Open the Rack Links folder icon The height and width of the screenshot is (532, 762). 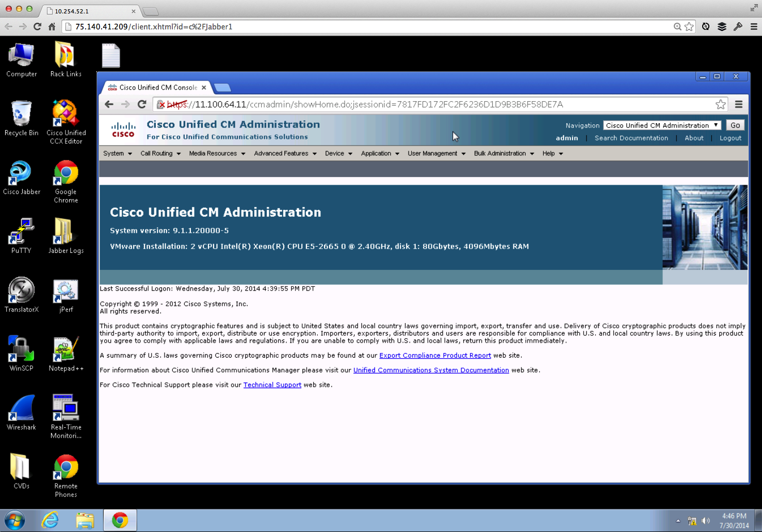(66, 59)
